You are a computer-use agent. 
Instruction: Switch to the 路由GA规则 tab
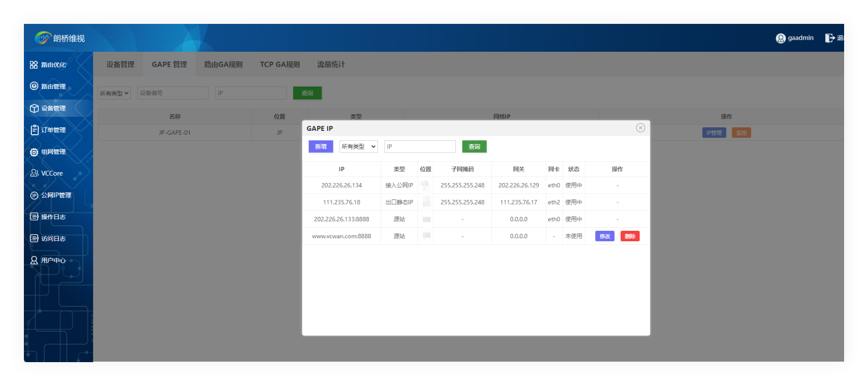pyautogui.click(x=223, y=65)
